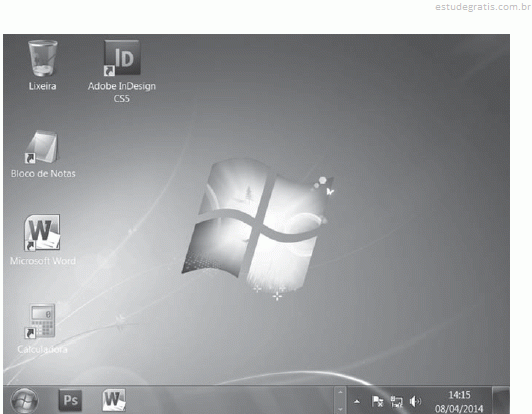Screen dimensions: 532x414
Task: Show hidden system tray icons
Action: (x=357, y=402)
